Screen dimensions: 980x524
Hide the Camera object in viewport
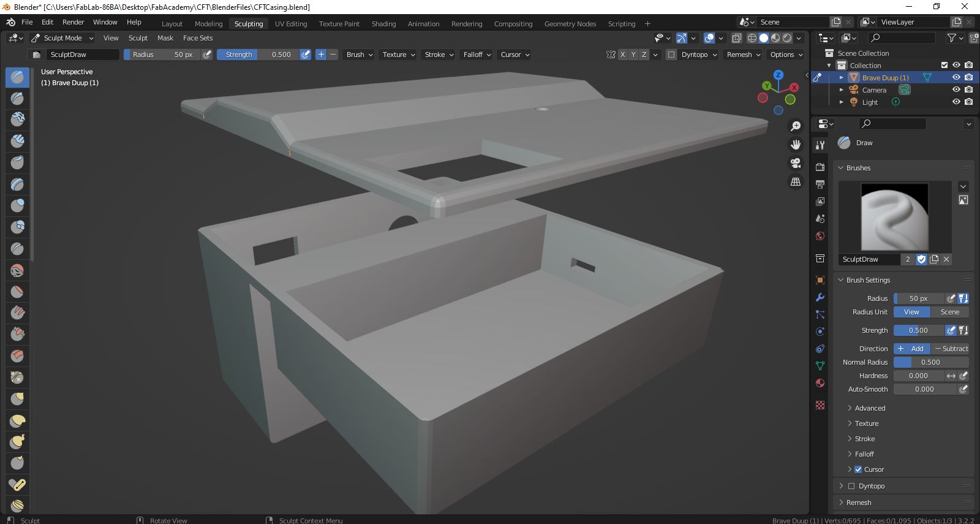956,89
